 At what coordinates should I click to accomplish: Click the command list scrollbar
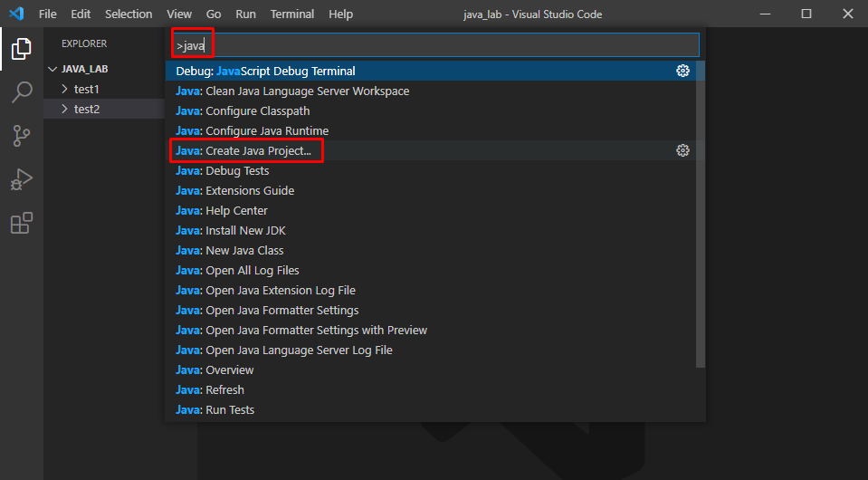(701, 215)
